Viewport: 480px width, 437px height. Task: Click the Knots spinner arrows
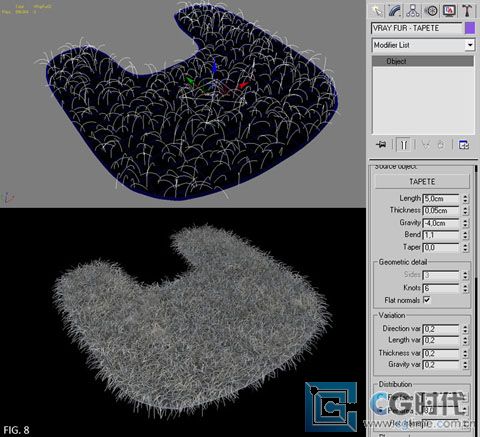tap(465, 288)
